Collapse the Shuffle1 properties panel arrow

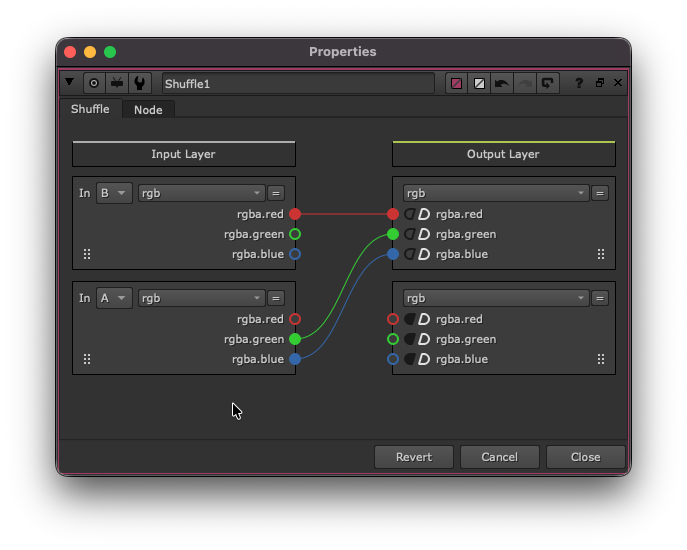(70, 82)
